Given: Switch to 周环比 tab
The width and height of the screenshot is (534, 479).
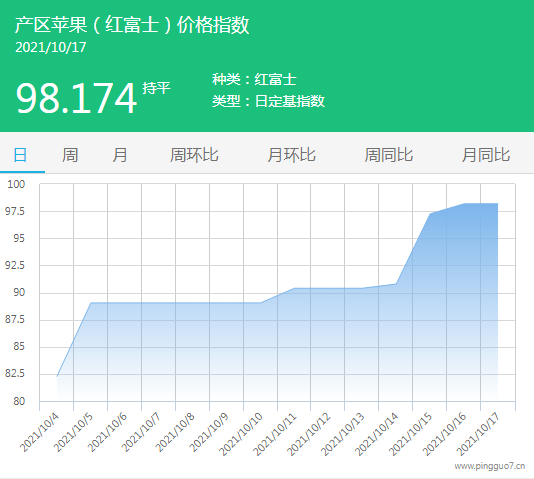Looking at the screenshot, I should pos(194,155).
